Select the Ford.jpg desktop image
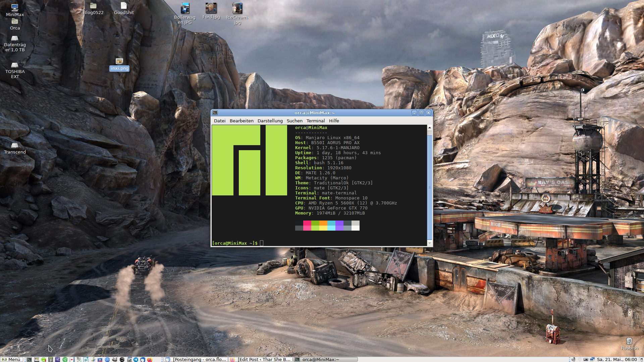The height and width of the screenshot is (362, 644). tap(211, 11)
